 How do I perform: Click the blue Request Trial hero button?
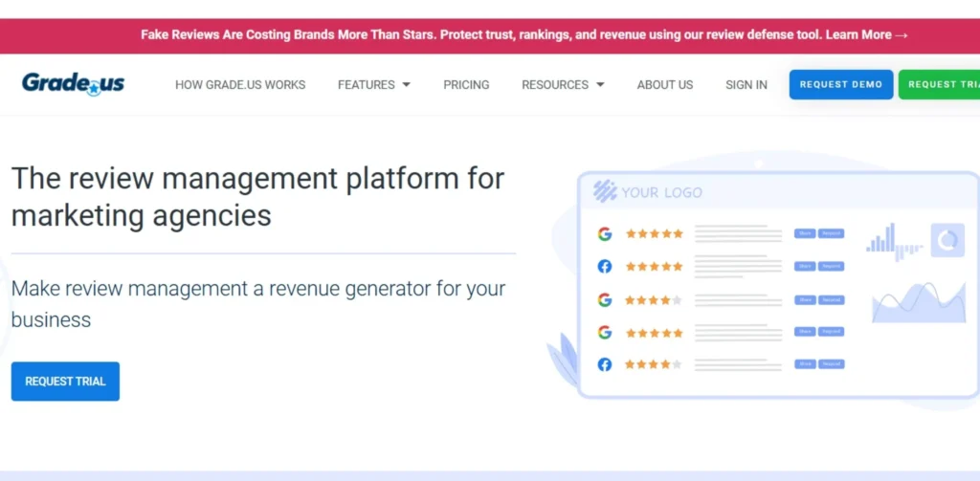(65, 381)
